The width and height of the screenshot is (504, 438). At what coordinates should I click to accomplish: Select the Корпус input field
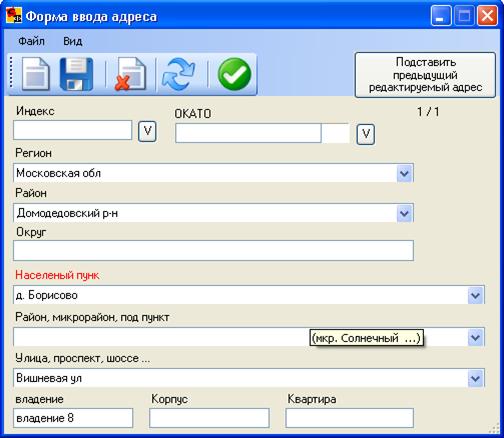click(x=209, y=418)
